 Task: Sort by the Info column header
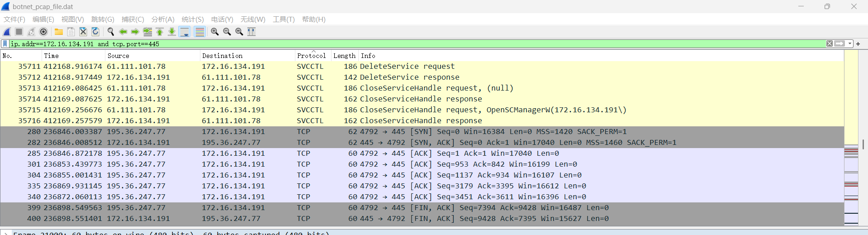(x=601, y=56)
